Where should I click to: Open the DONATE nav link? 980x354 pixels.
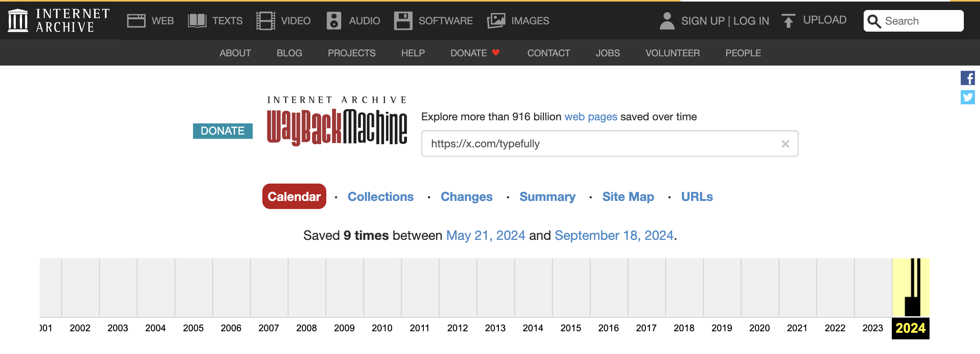469,53
